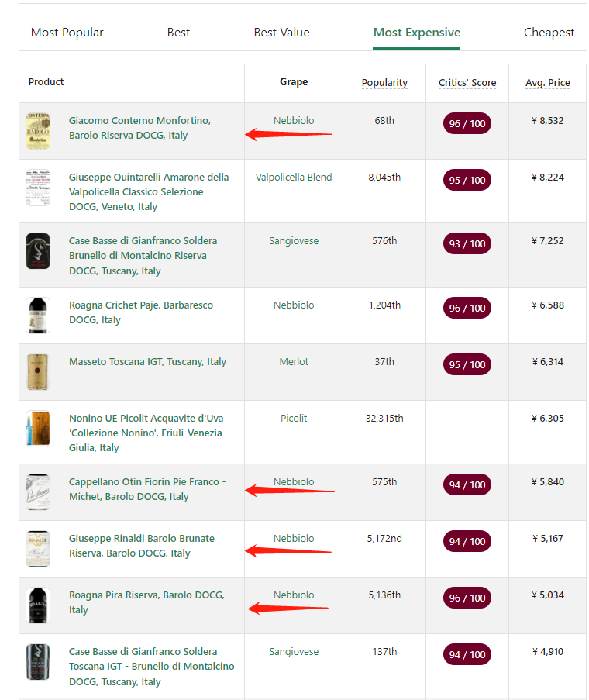Click the Quintarelli Amarone label thumbnail
Image resolution: width=589 pixels, height=700 pixels.
(x=38, y=188)
